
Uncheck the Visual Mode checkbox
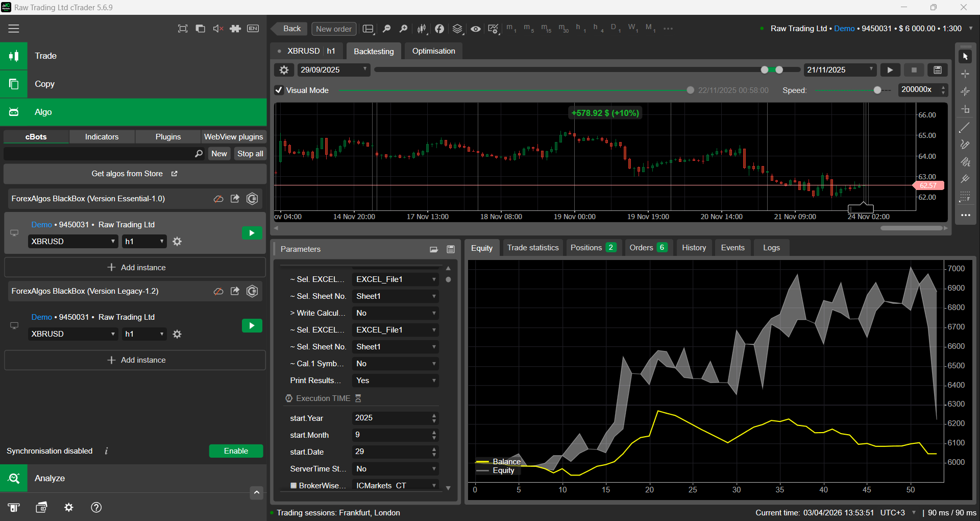point(279,90)
